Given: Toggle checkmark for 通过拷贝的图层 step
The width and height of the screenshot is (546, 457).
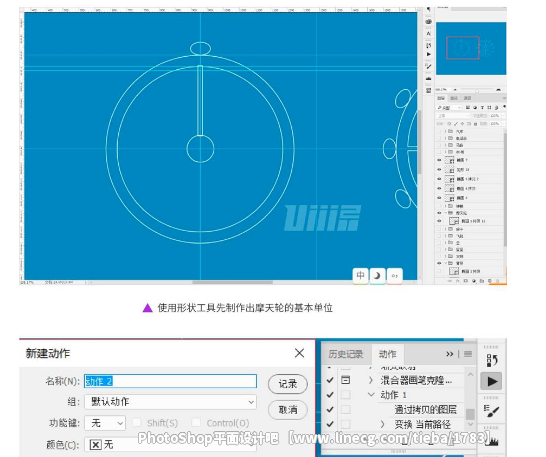Looking at the screenshot, I should [x=330, y=409].
